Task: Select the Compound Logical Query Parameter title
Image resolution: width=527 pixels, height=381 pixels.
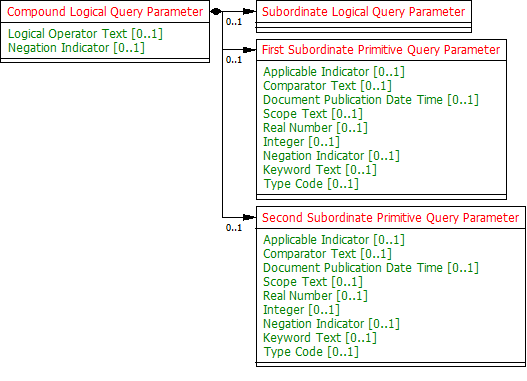Action: coord(105,12)
